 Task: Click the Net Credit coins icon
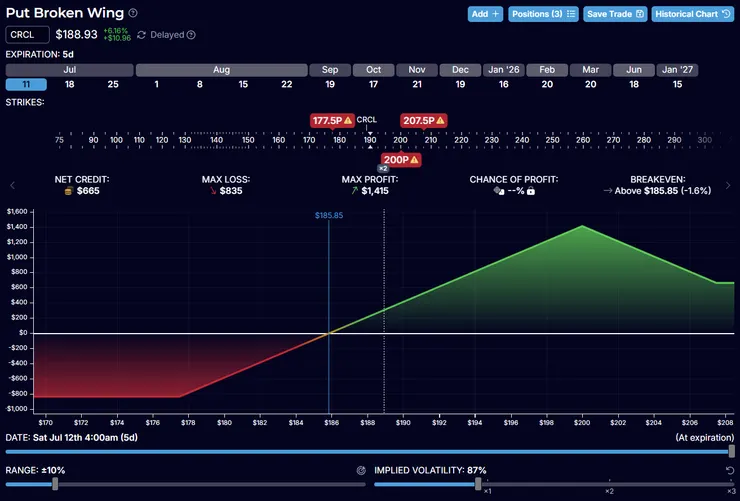[68, 191]
